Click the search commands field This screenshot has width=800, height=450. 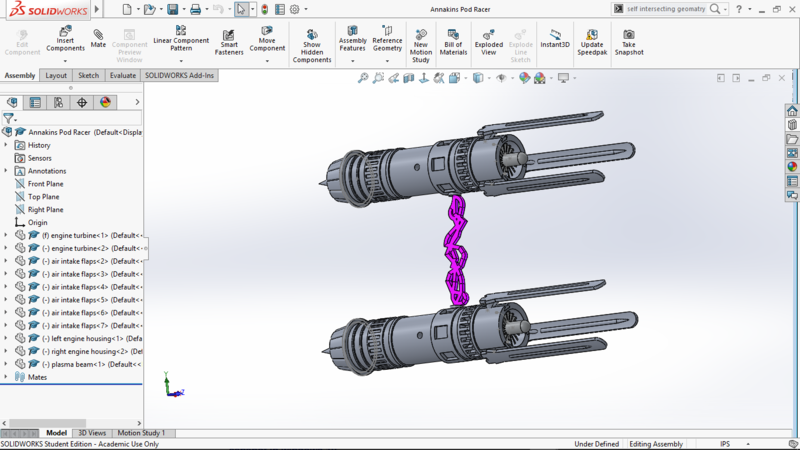[x=665, y=9]
